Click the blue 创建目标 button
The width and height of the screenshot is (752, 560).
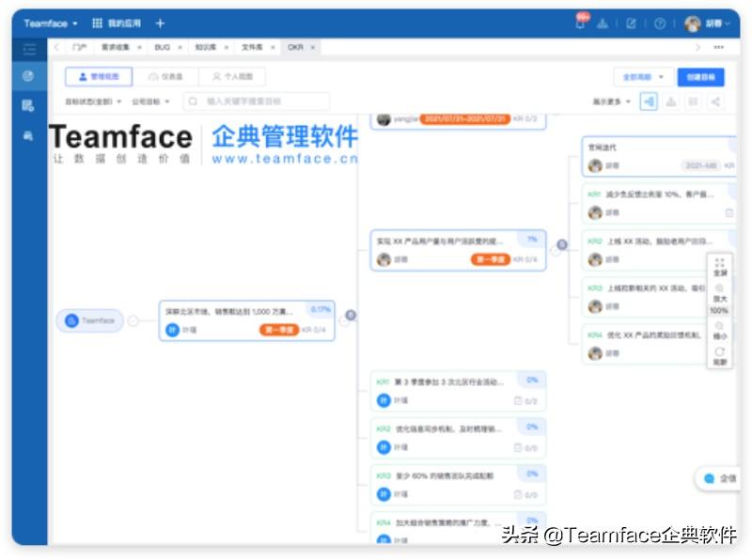click(x=700, y=77)
